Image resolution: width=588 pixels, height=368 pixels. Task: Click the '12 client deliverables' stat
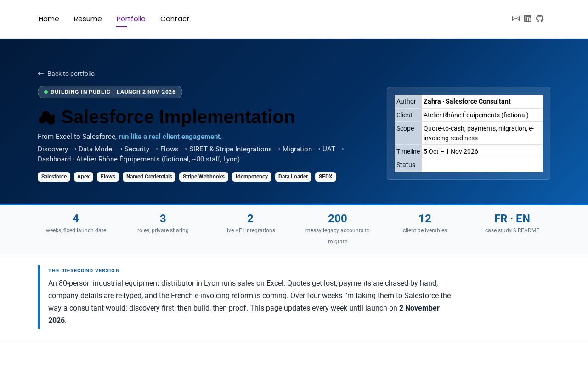click(x=425, y=224)
